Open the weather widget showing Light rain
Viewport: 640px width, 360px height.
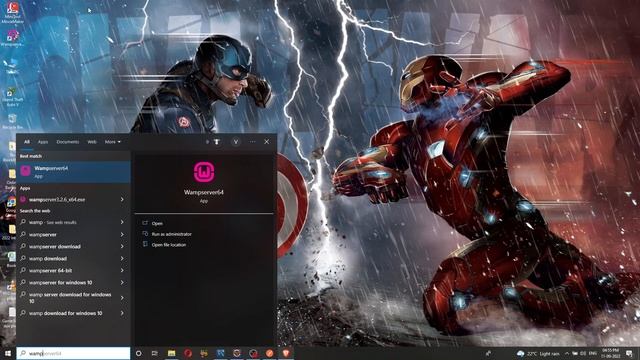[538, 353]
